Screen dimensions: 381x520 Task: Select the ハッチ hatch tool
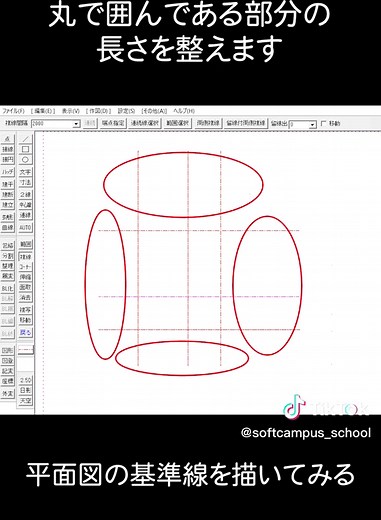[x=8, y=172]
